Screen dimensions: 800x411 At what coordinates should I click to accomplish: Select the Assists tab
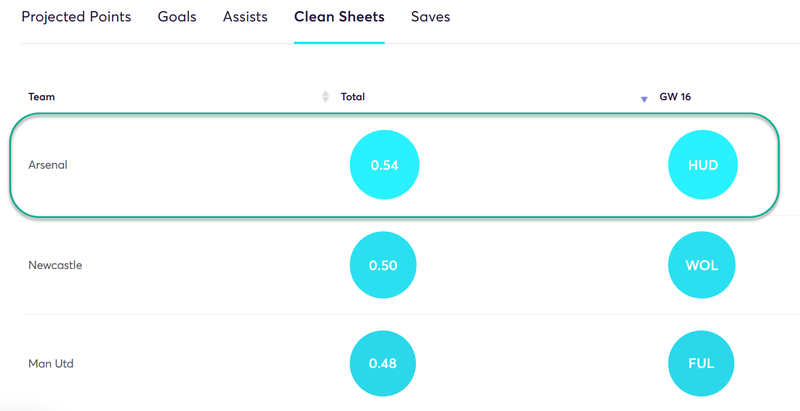(245, 17)
